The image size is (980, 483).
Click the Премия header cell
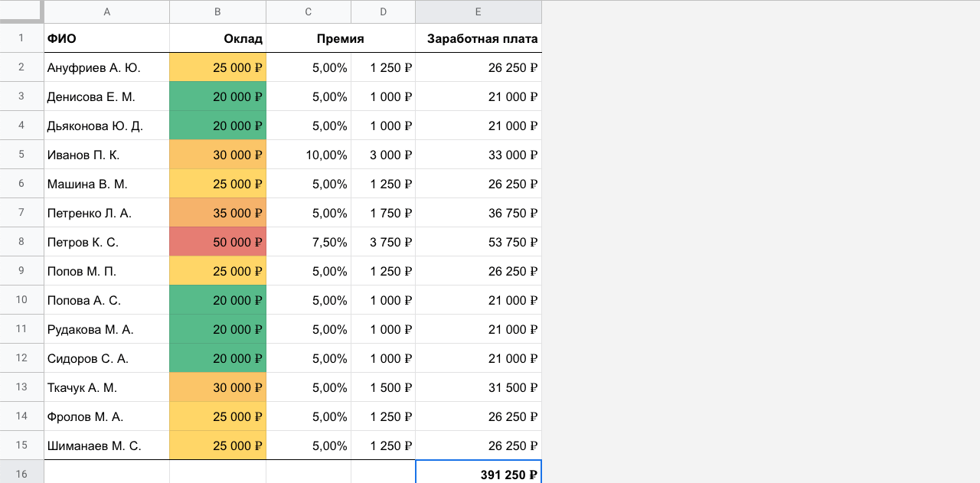pyautogui.click(x=341, y=38)
